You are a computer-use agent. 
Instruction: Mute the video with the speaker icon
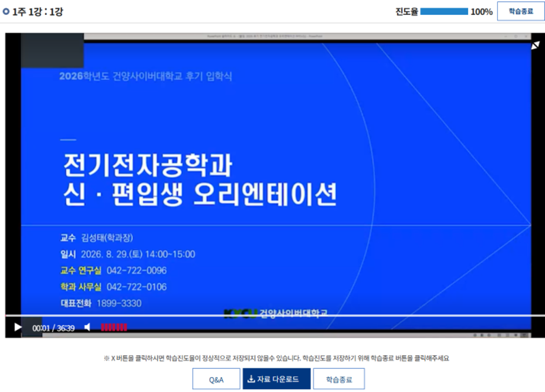pyautogui.click(x=87, y=327)
